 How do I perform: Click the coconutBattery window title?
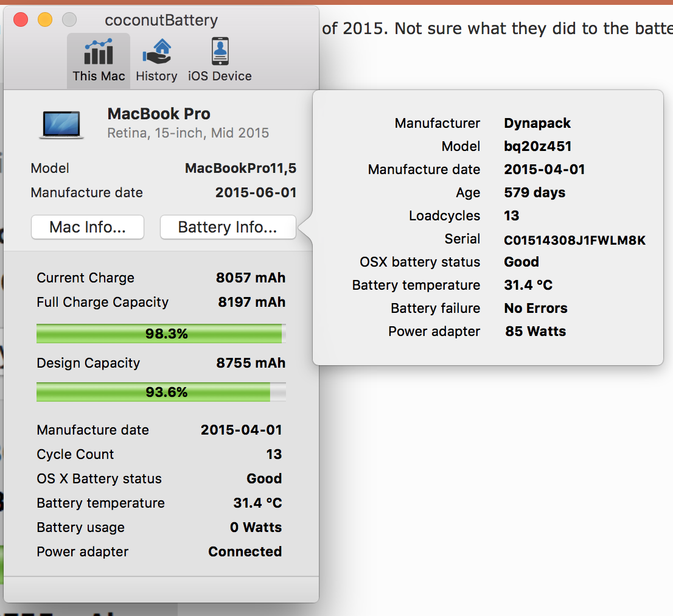point(161,20)
